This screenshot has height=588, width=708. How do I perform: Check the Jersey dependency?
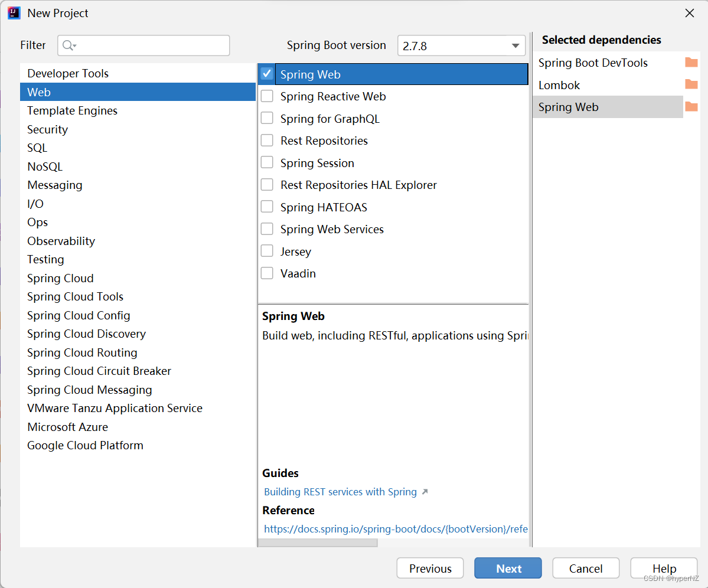click(x=267, y=251)
